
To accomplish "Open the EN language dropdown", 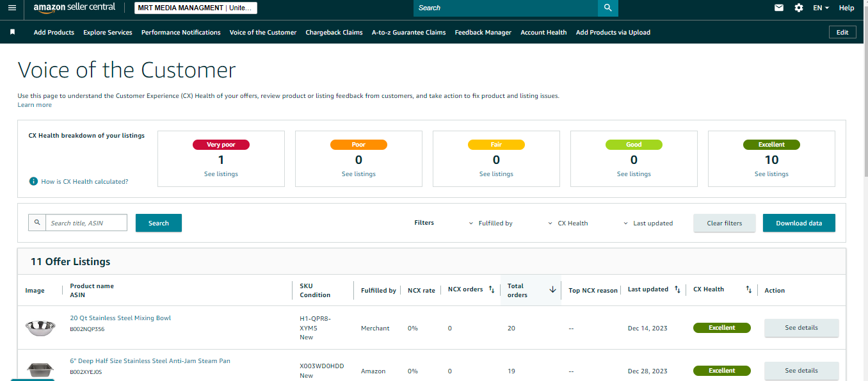I will coord(821,8).
